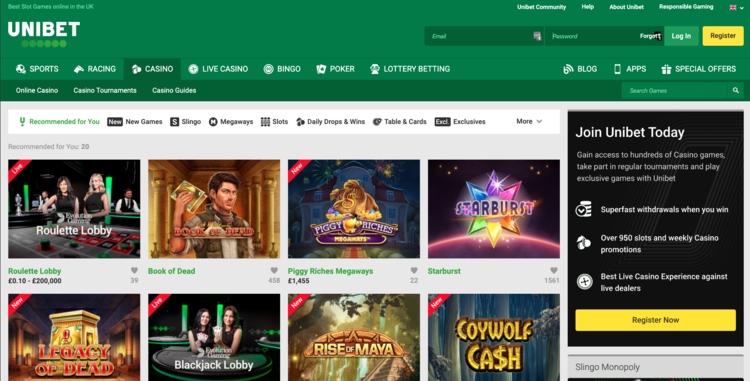Click the Slots reel icon

coord(265,122)
